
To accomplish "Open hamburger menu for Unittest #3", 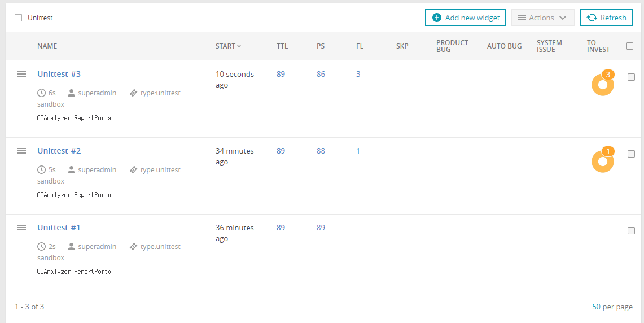I will click(21, 74).
